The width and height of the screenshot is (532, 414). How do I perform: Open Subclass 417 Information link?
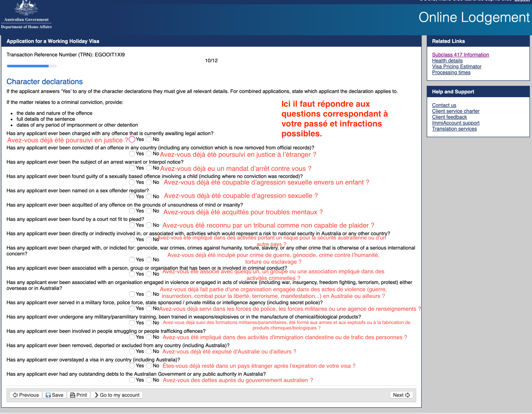point(460,55)
